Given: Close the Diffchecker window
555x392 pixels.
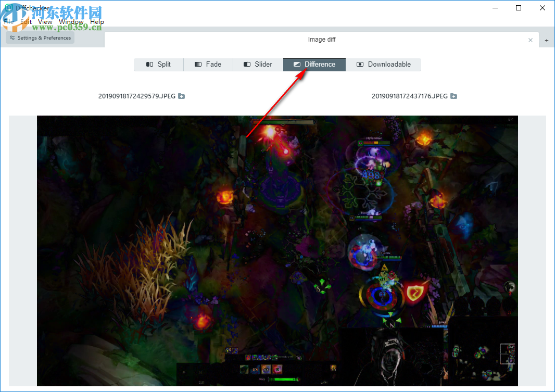Looking at the screenshot, I should pyautogui.click(x=543, y=8).
